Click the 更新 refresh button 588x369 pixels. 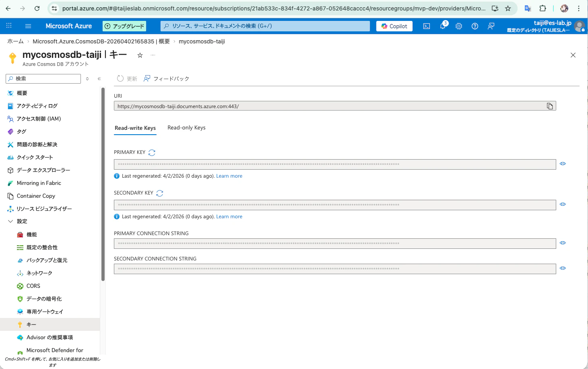tap(127, 79)
